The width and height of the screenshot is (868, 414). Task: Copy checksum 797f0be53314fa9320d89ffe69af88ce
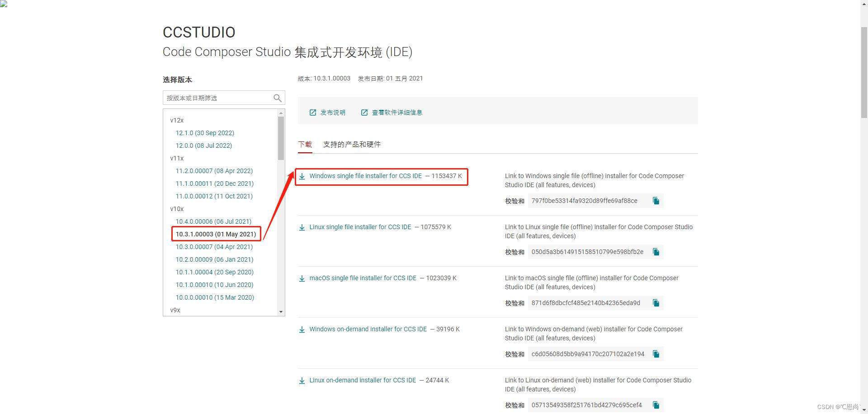tap(656, 201)
